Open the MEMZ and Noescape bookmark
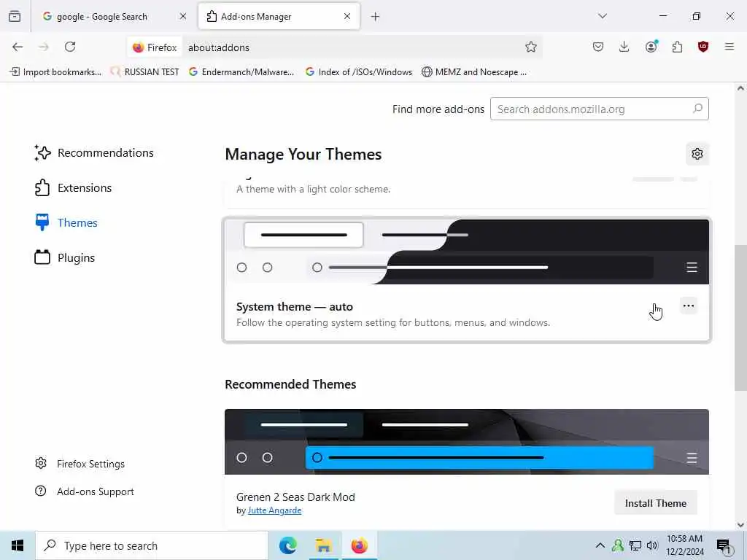 pyautogui.click(x=474, y=72)
